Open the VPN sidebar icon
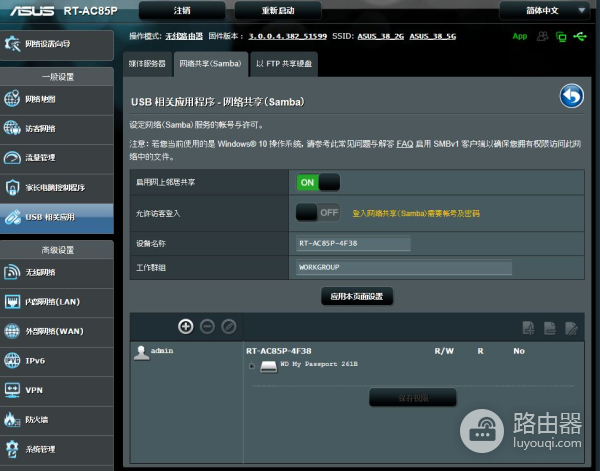 (12, 390)
